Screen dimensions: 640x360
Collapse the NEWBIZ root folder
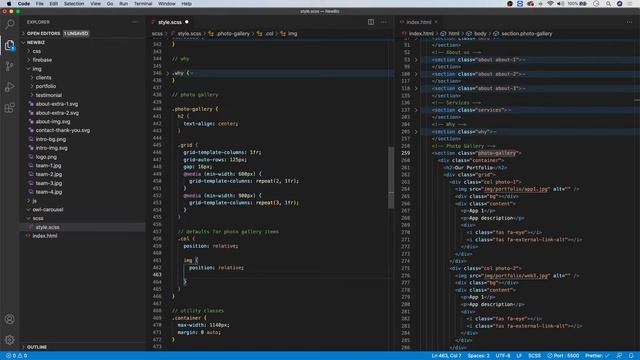click(36, 42)
